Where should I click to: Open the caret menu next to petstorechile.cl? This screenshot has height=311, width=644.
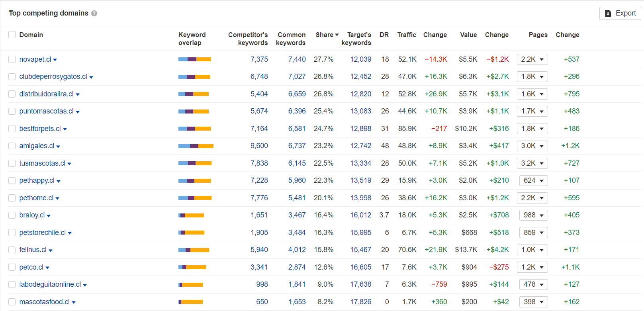point(70,233)
